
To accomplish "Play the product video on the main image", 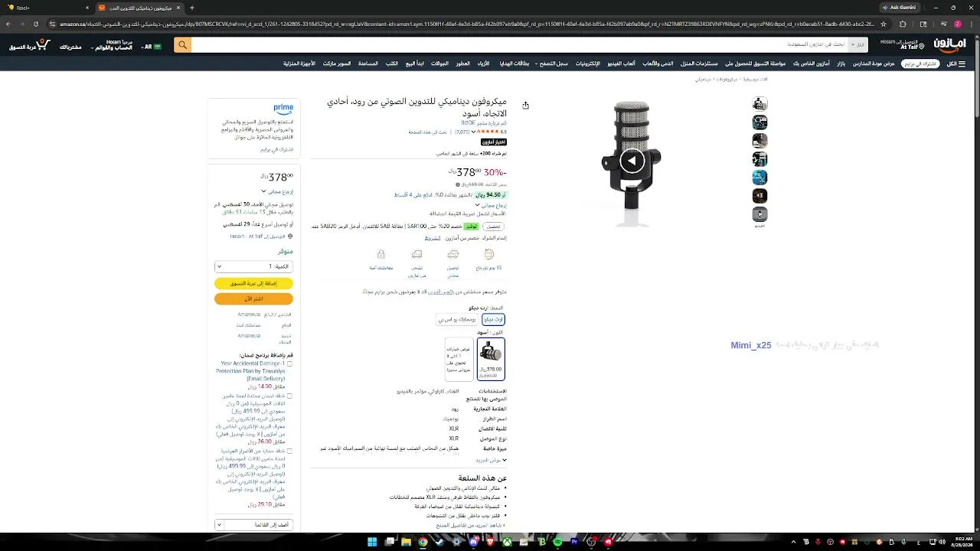I will coord(632,161).
